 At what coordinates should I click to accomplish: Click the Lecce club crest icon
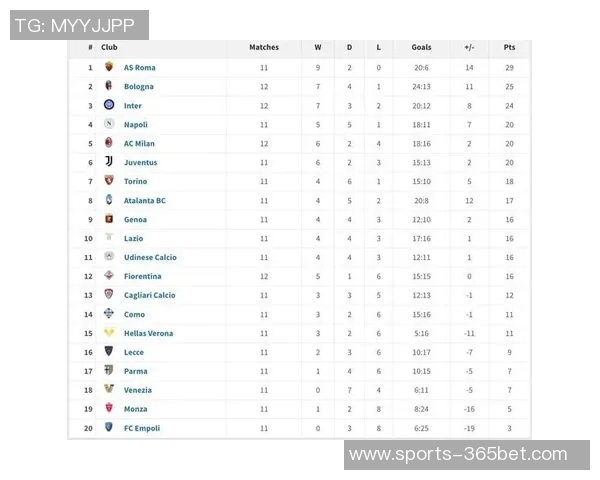pos(109,352)
